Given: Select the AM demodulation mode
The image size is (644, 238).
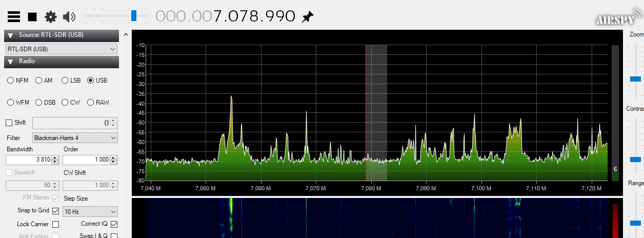Looking at the screenshot, I should [x=44, y=81].
